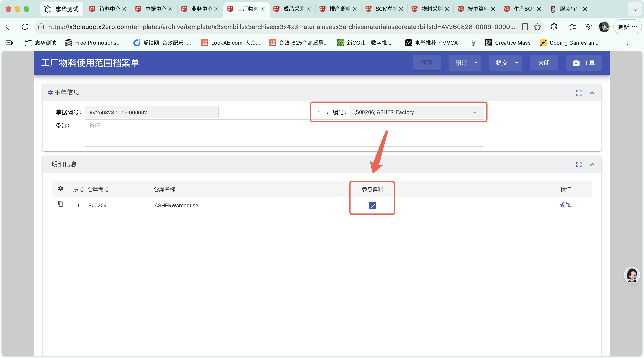644x358 pixels.
Task: Click the 提交 button
Action: tap(502, 63)
